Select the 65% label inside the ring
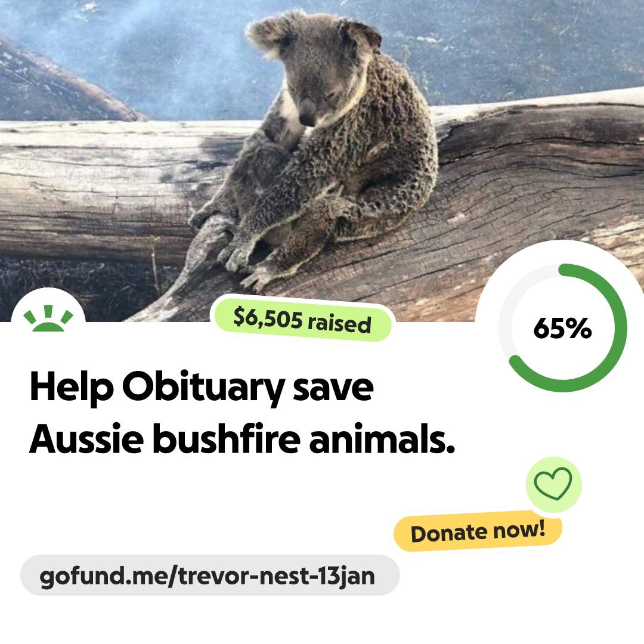 (x=563, y=328)
